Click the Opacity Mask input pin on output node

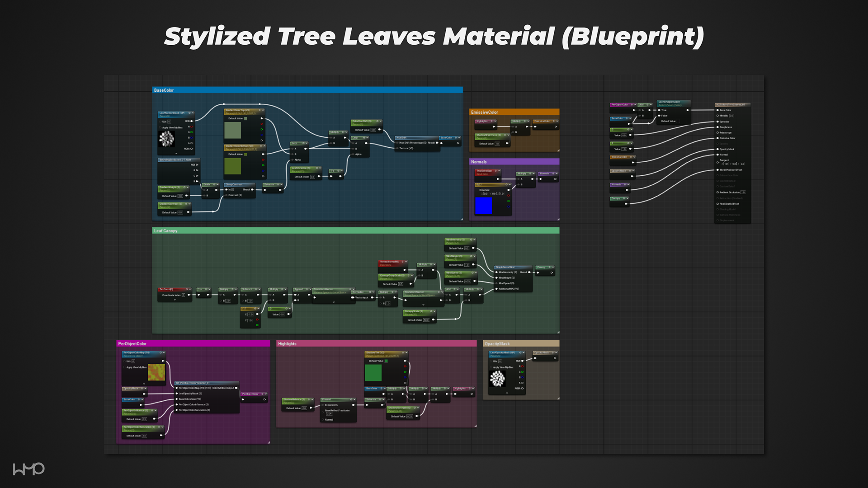(717, 149)
